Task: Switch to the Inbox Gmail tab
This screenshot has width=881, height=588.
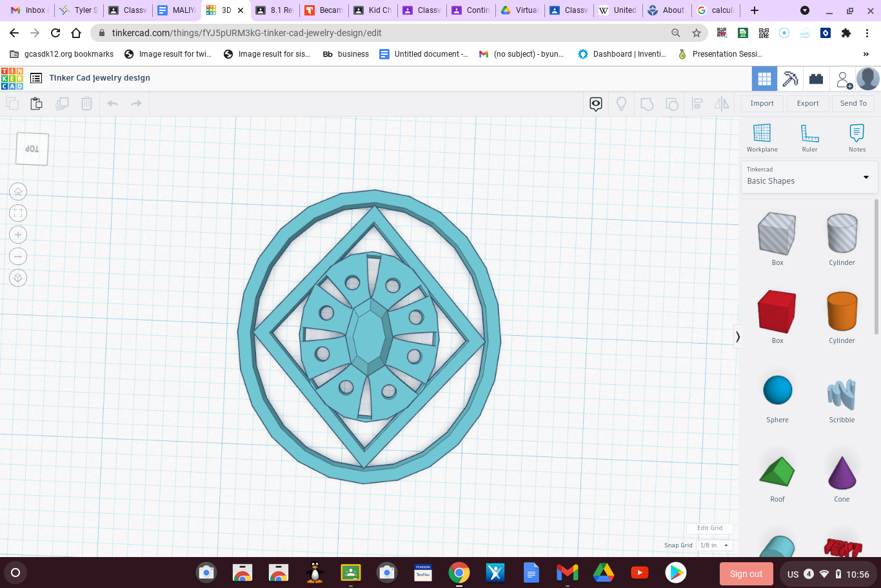Action: pyautogui.click(x=28, y=10)
